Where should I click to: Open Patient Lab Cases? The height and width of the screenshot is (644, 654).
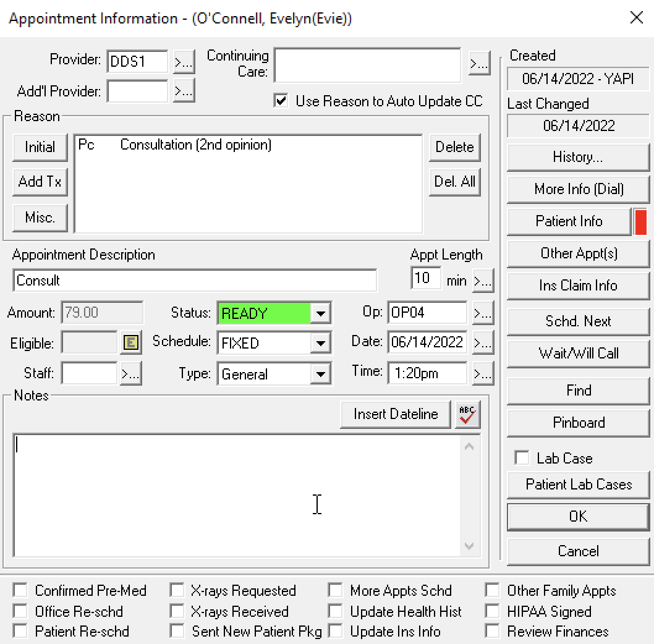click(x=578, y=485)
